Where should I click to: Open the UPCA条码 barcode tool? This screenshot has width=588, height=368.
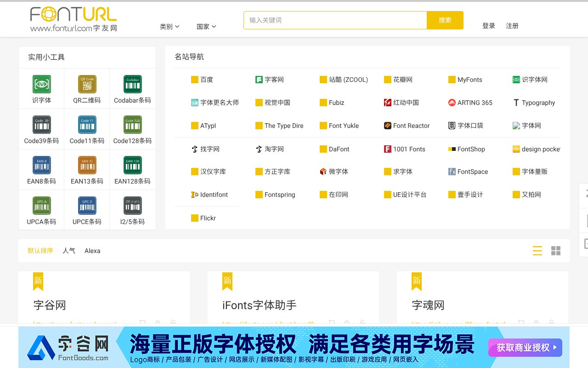click(41, 210)
